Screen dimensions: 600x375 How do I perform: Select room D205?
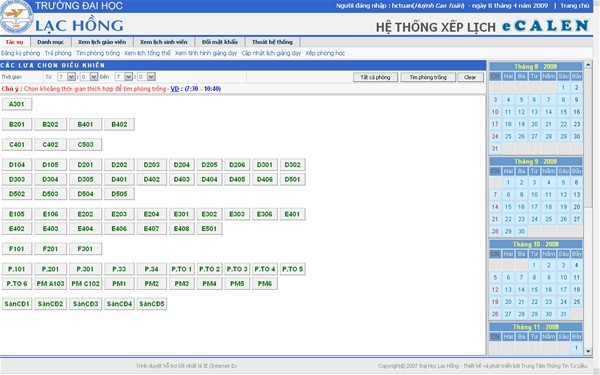[209, 165]
